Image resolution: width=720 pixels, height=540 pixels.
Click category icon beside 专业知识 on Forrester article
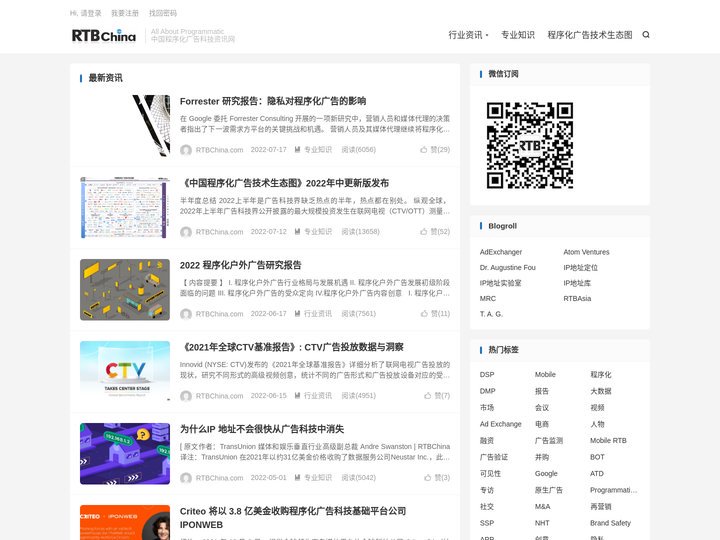(298, 150)
